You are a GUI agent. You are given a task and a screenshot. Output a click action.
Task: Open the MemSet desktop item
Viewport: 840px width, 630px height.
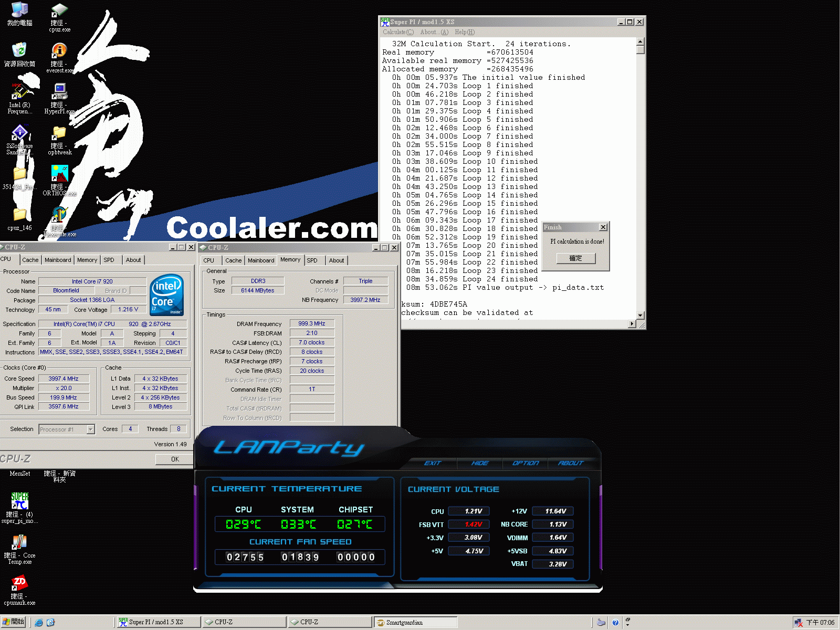click(19, 473)
